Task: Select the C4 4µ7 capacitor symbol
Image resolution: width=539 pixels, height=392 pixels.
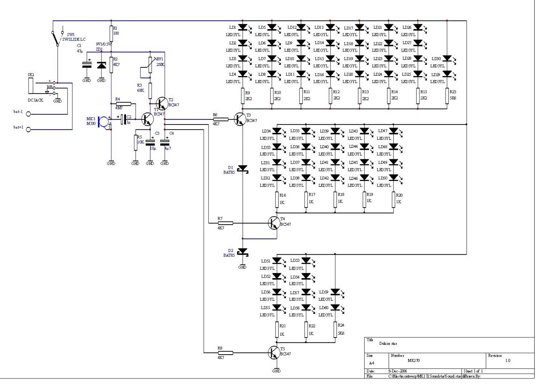Action: click(x=164, y=142)
